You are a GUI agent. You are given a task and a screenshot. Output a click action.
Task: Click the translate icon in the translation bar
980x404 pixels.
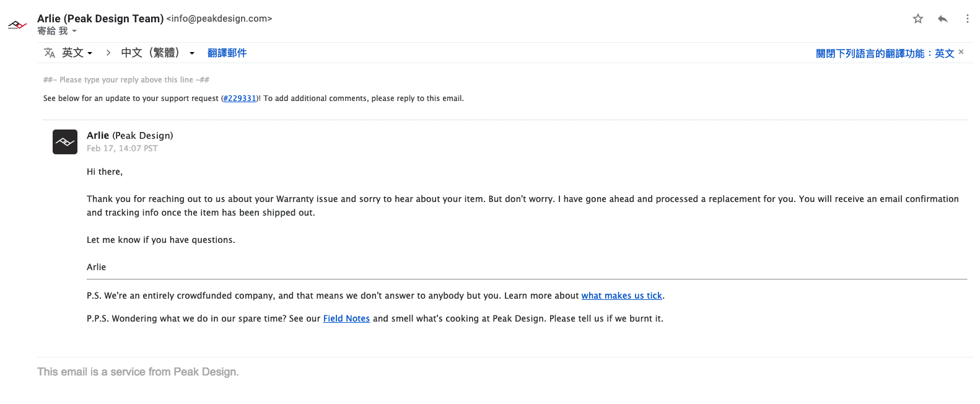click(50, 53)
